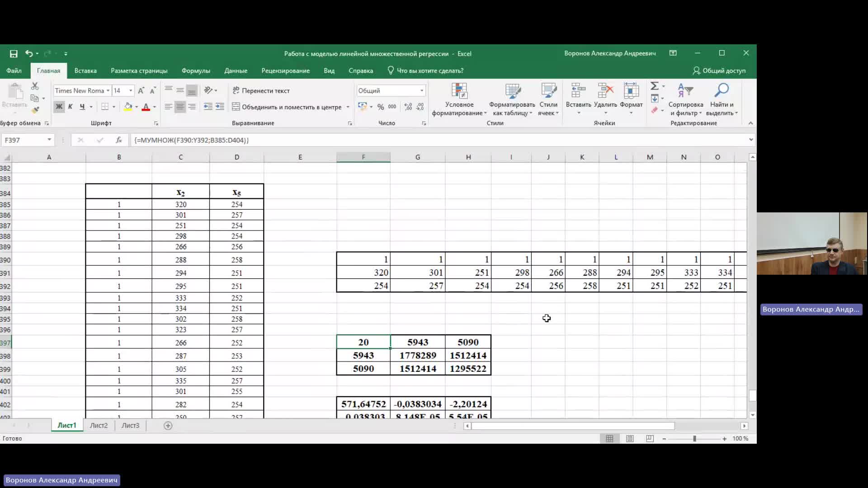Click the Clear eraser icon
868x488 pixels.
coord(655,110)
